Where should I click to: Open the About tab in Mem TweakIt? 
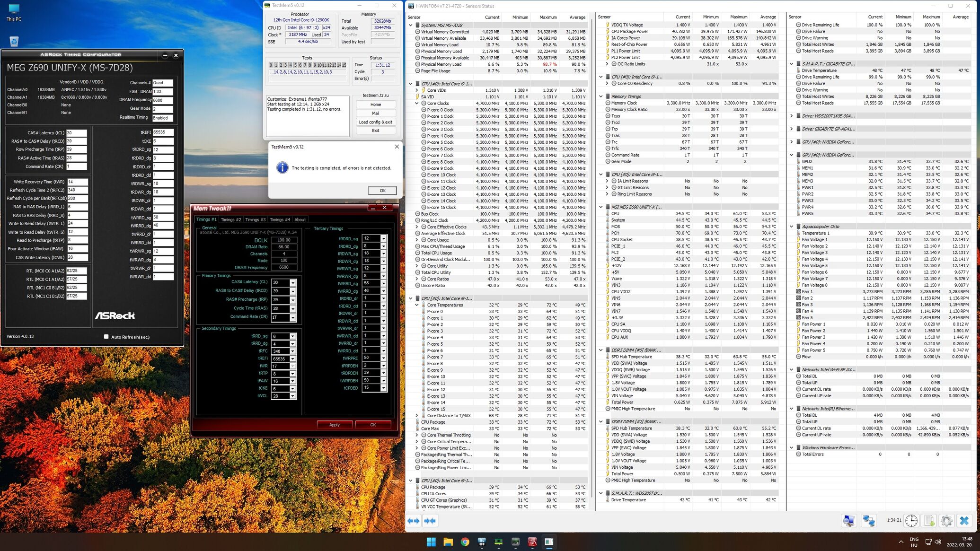pos(300,219)
